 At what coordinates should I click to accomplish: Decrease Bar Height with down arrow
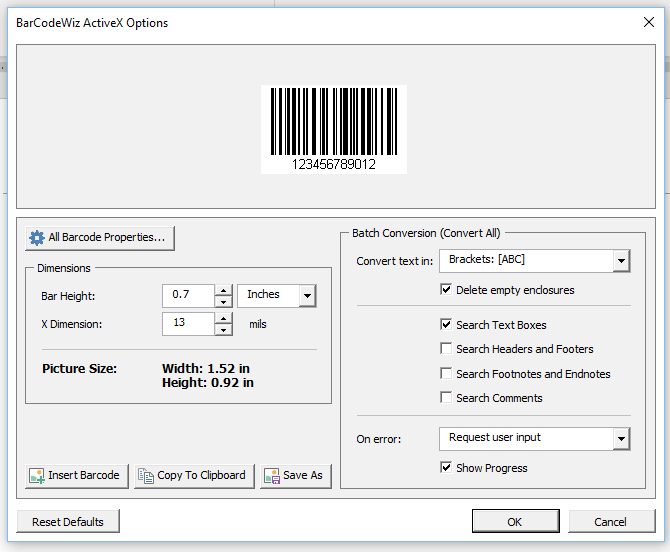(x=223, y=302)
